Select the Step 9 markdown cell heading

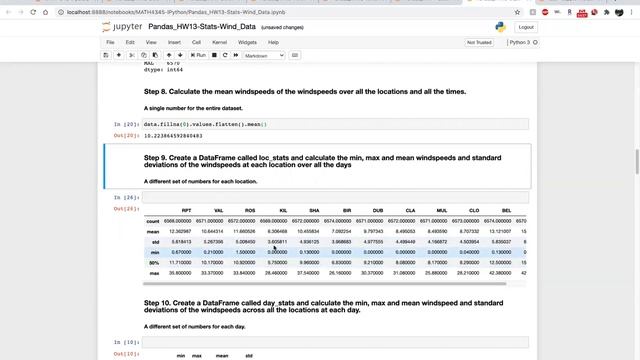pos(322,161)
